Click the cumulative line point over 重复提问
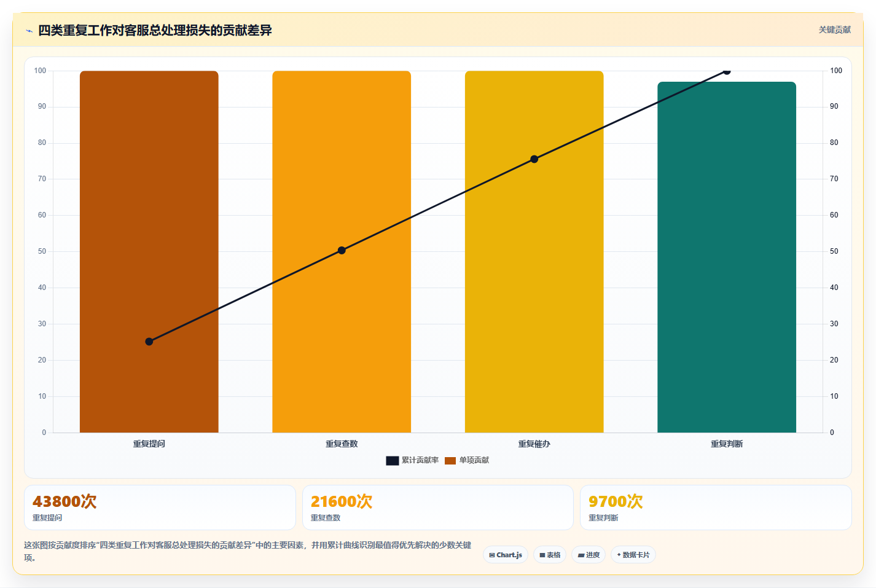The width and height of the screenshot is (876, 588). pyautogui.click(x=149, y=342)
